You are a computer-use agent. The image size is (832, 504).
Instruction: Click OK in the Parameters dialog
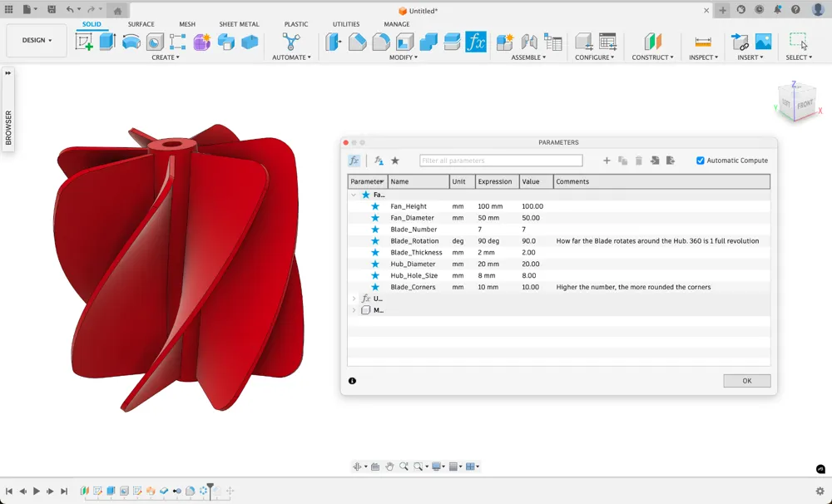[745, 380]
